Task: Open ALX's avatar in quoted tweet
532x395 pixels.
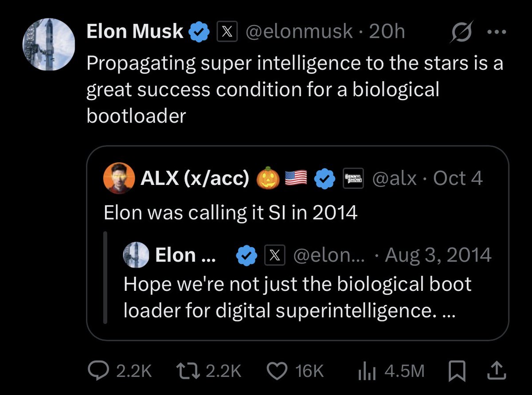Action: click(119, 178)
